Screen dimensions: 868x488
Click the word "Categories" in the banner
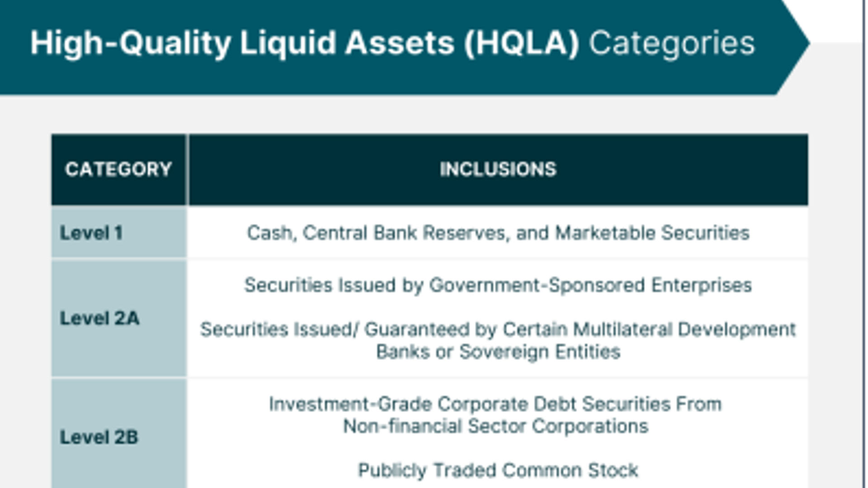tap(672, 43)
